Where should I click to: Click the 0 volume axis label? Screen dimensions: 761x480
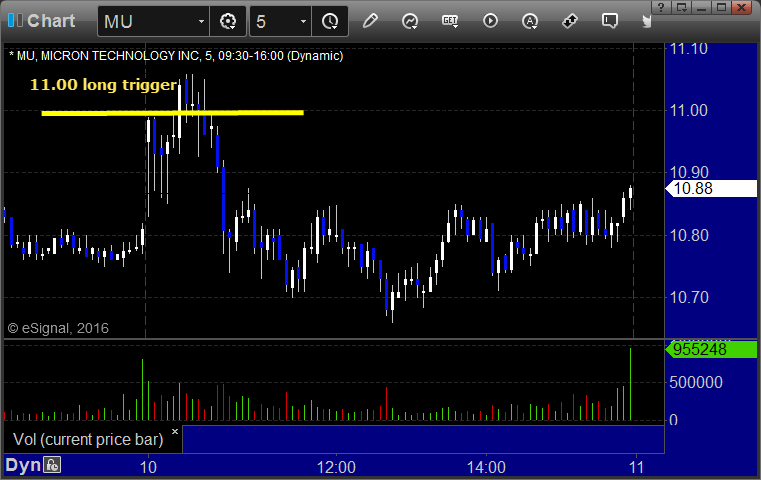673,420
